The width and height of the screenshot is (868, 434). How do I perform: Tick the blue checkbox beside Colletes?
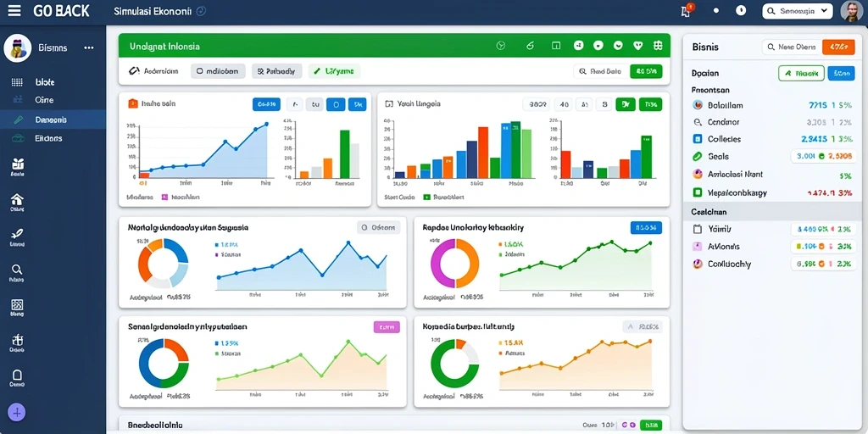click(698, 139)
